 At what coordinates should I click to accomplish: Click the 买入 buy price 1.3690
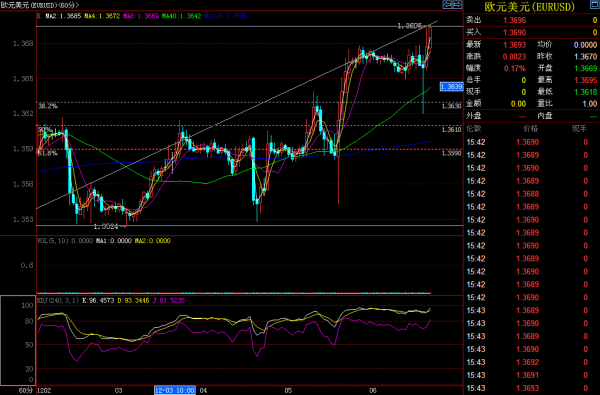click(515, 33)
